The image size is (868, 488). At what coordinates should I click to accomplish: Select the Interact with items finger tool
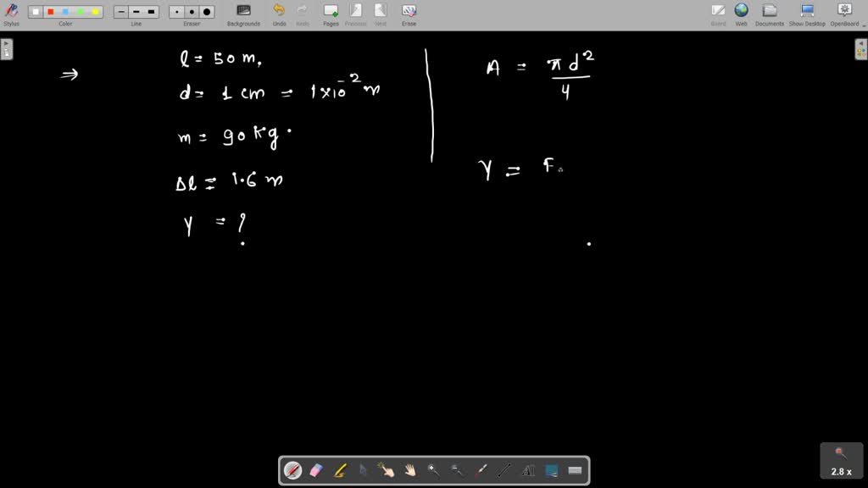point(387,470)
